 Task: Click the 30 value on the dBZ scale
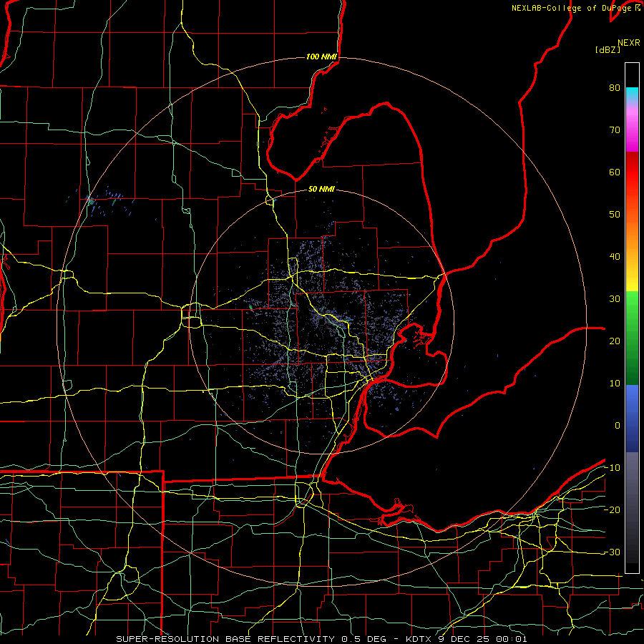click(x=615, y=298)
